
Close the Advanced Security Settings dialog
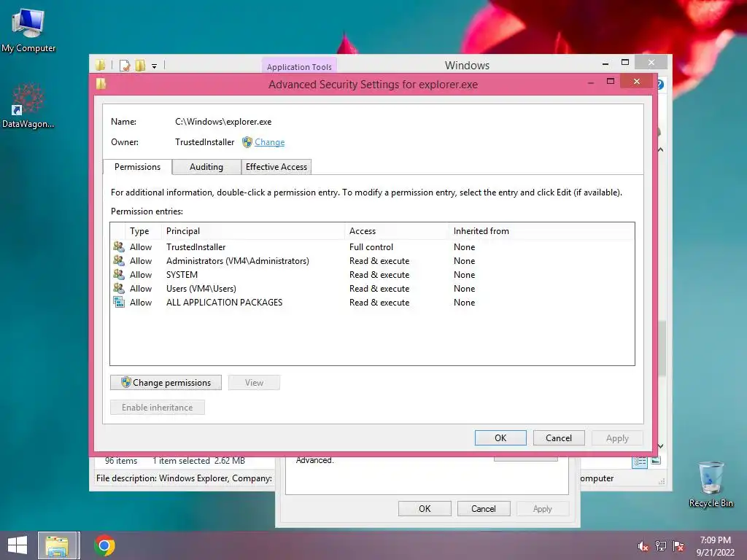(636, 82)
